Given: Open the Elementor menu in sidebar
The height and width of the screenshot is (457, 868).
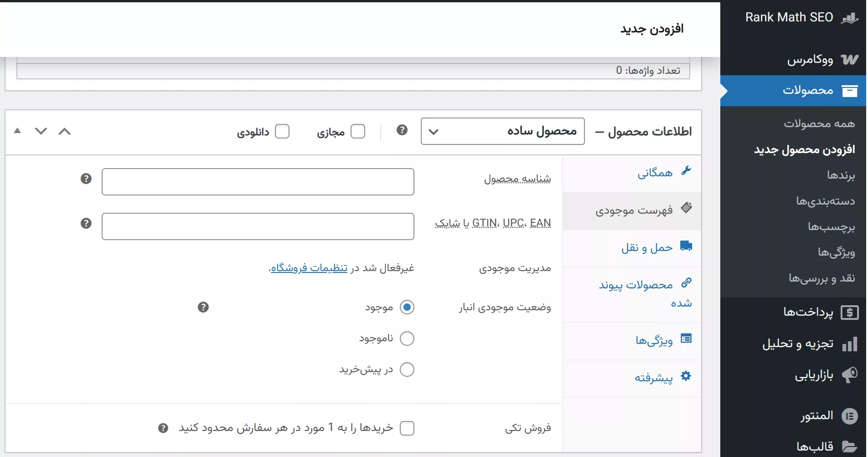Looking at the screenshot, I should pos(816,416).
